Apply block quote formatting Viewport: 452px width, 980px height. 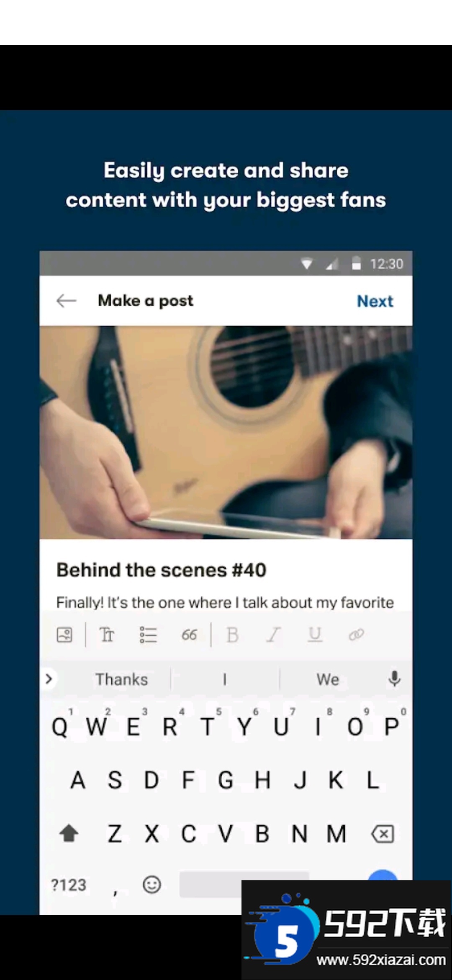point(189,635)
